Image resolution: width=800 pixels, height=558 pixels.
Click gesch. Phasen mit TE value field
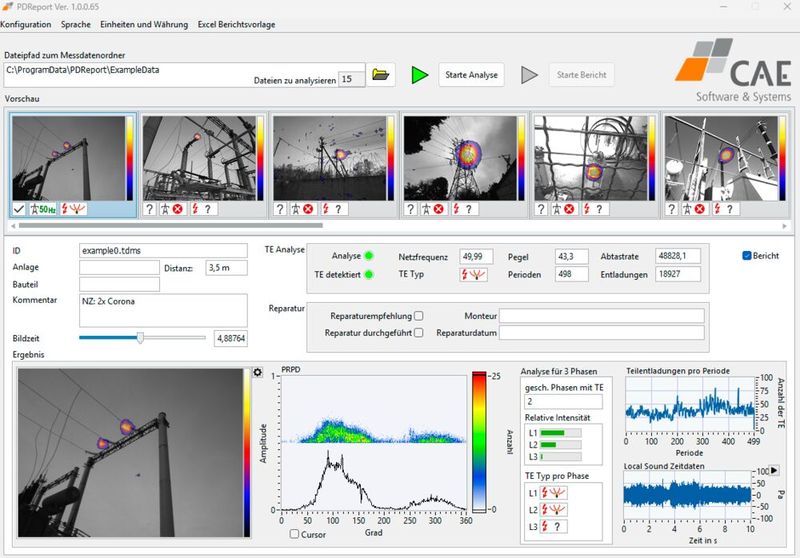(x=563, y=401)
